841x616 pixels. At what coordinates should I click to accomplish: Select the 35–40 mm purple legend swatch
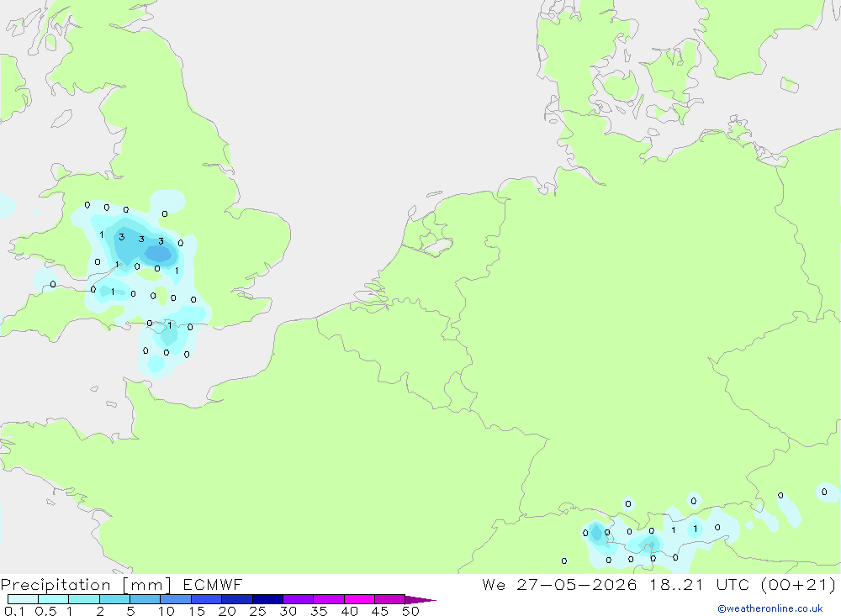point(329,599)
